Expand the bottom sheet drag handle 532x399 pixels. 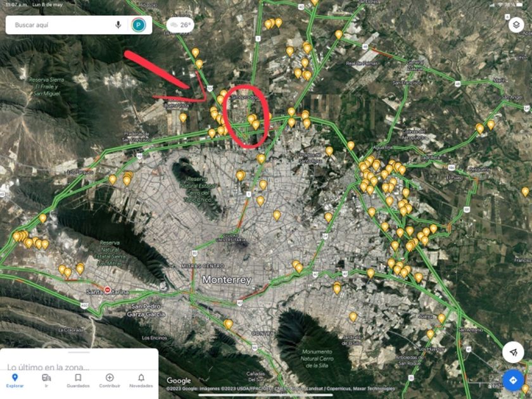79,352
